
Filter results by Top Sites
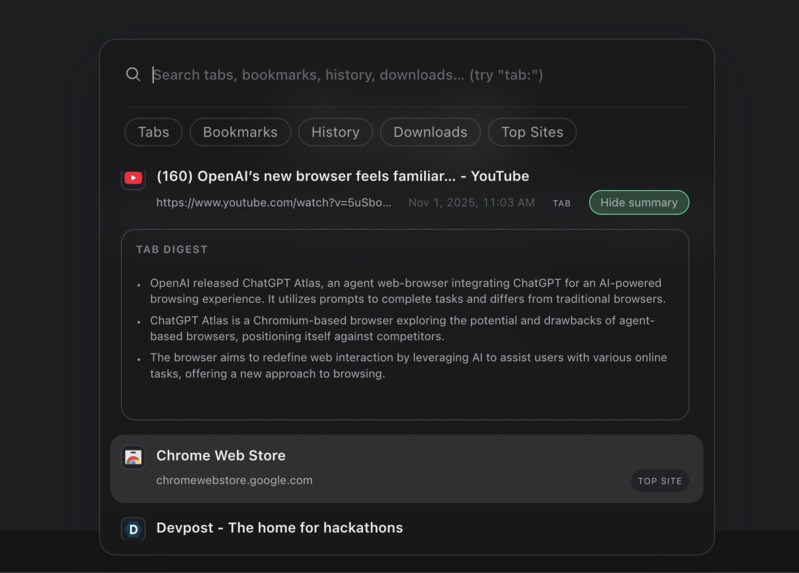[x=532, y=132]
